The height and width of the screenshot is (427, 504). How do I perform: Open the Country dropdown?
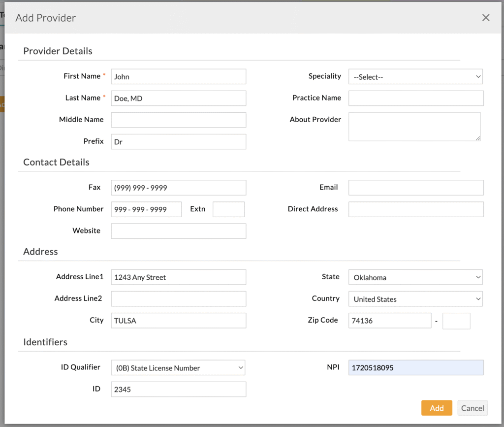(x=415, y=299)
